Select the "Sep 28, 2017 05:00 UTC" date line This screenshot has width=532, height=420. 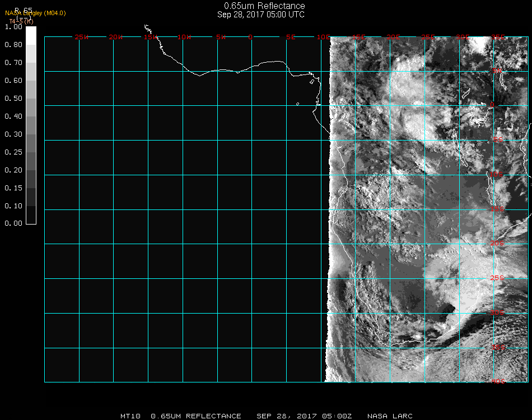261,15
